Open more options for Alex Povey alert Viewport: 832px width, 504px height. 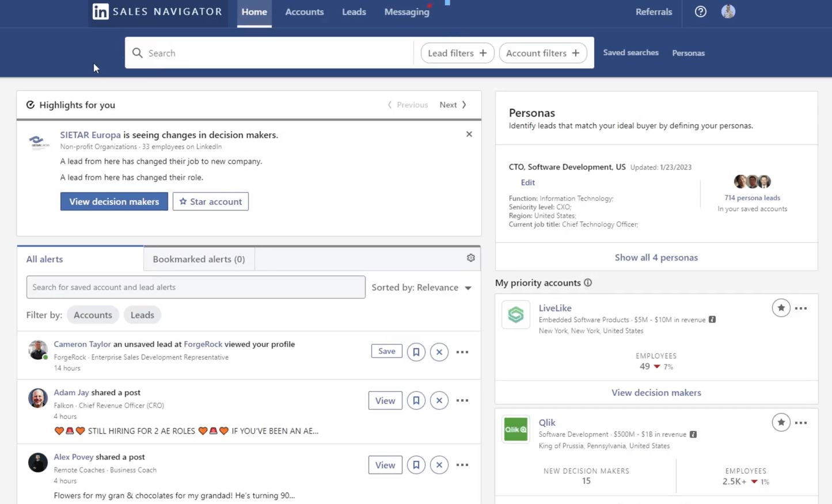coord(462,465)
